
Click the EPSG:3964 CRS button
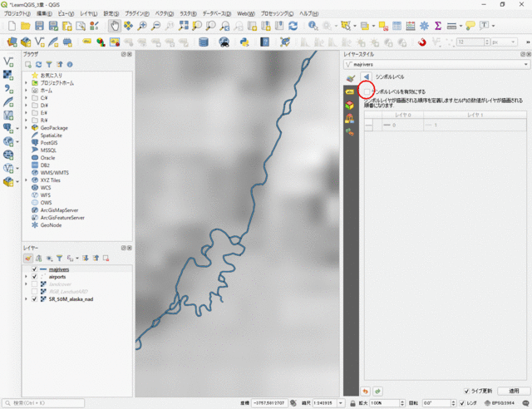[x=499, y=403]
